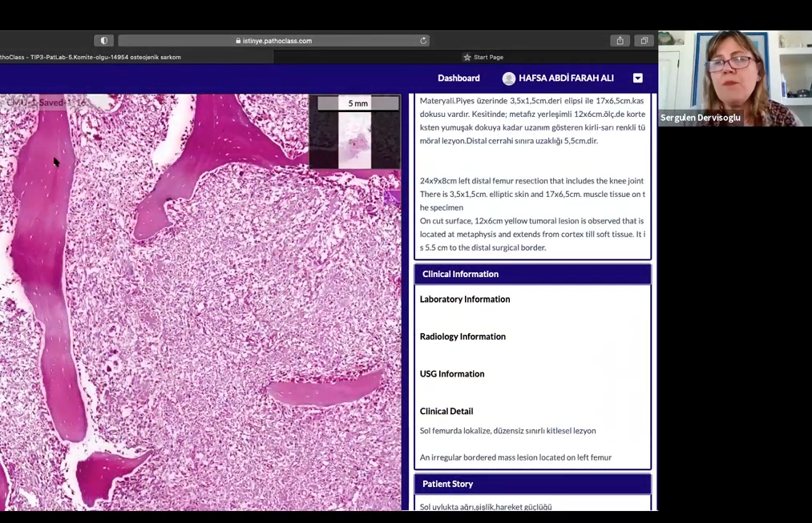Viewport: 812px width, 523px height.
Task: Click Sergulen Dervisoglu's video tile
Action: [734, 78]
